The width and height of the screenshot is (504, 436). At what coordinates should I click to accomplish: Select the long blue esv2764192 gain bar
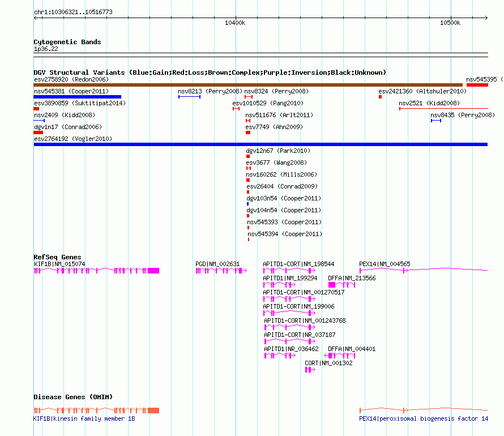click(260, 144)
